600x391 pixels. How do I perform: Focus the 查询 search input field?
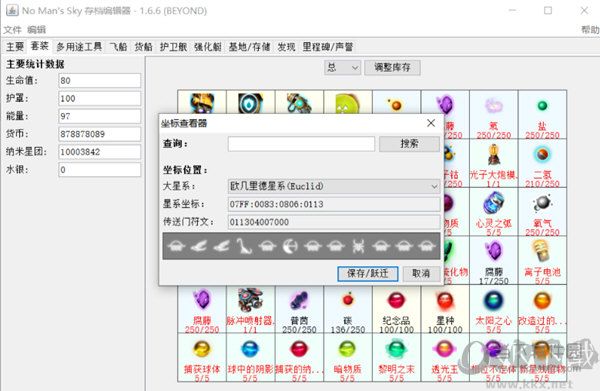(301, 144)
